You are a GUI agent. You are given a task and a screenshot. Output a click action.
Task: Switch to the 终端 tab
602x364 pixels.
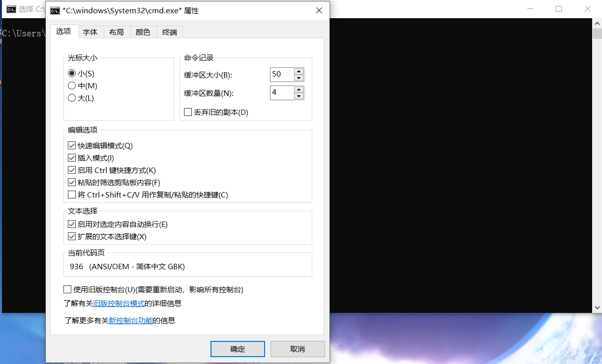tap(170, 32)
